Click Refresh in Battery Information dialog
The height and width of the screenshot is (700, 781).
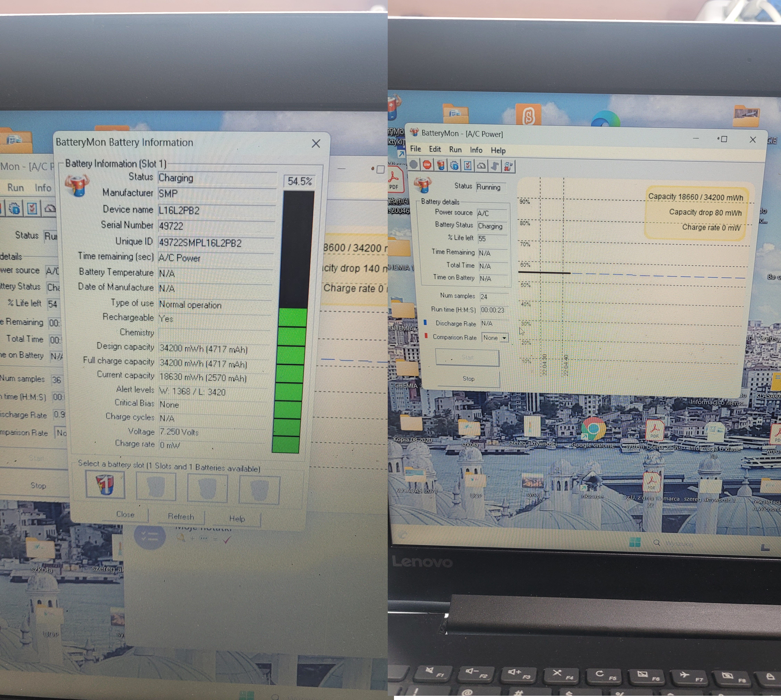point(181,516)
